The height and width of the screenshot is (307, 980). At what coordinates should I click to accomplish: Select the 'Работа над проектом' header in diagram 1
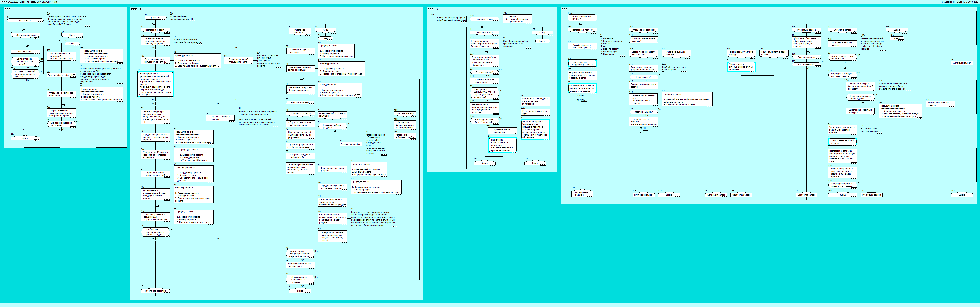click(x=25, y=35)
